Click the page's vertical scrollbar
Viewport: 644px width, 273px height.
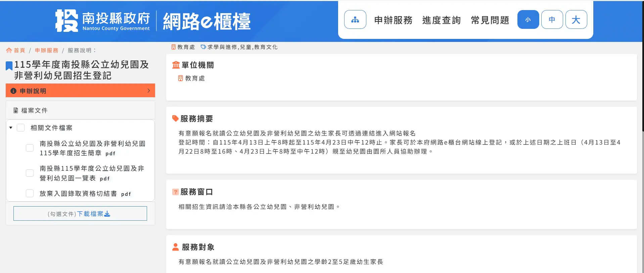(x=642, y=67)
